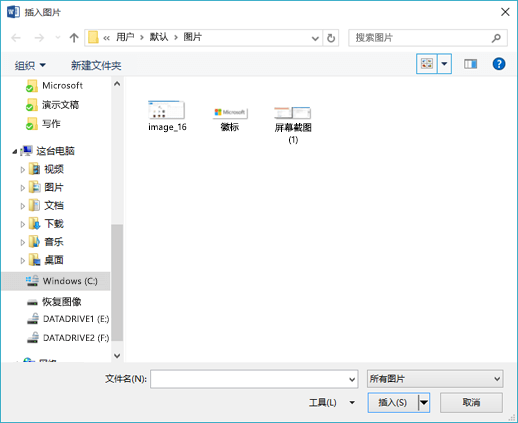Click the 桌面 folder icon
The width and height of the screenshot is (518, 423).
[34, 260]
